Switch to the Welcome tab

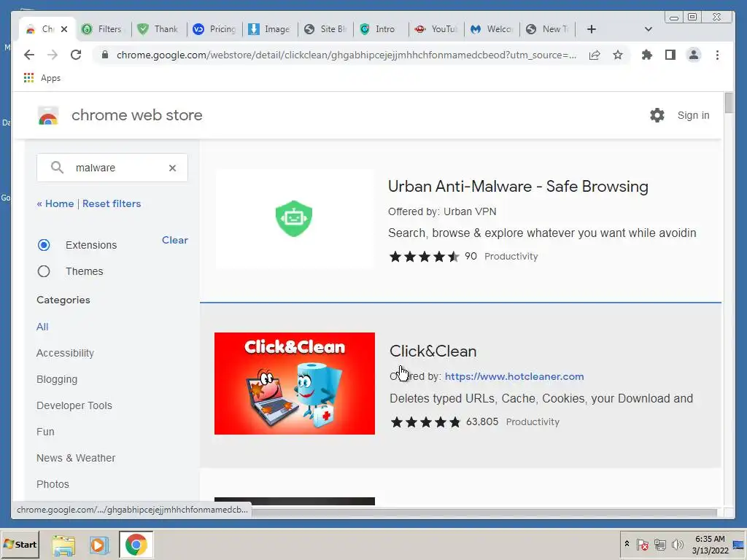491,29
